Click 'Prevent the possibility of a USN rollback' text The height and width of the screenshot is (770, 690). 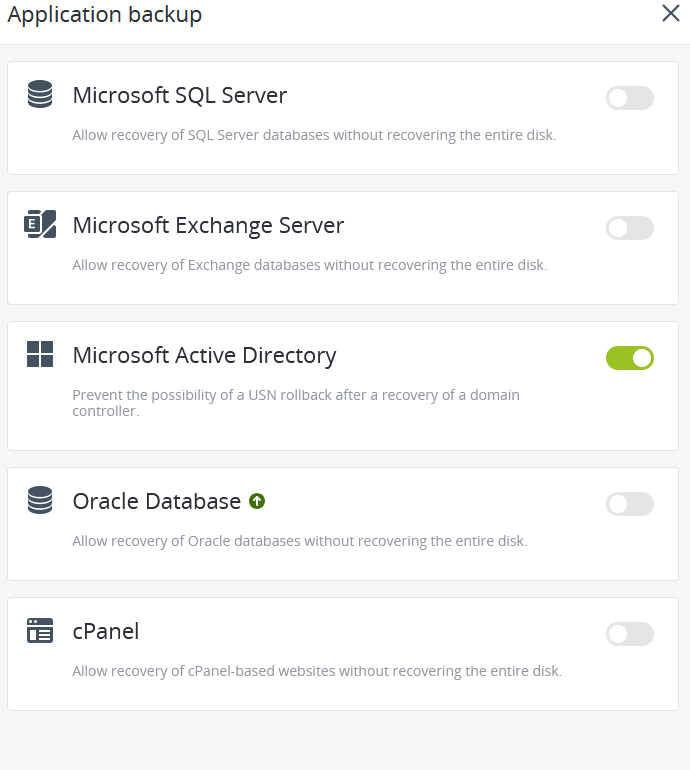[296, 403]
